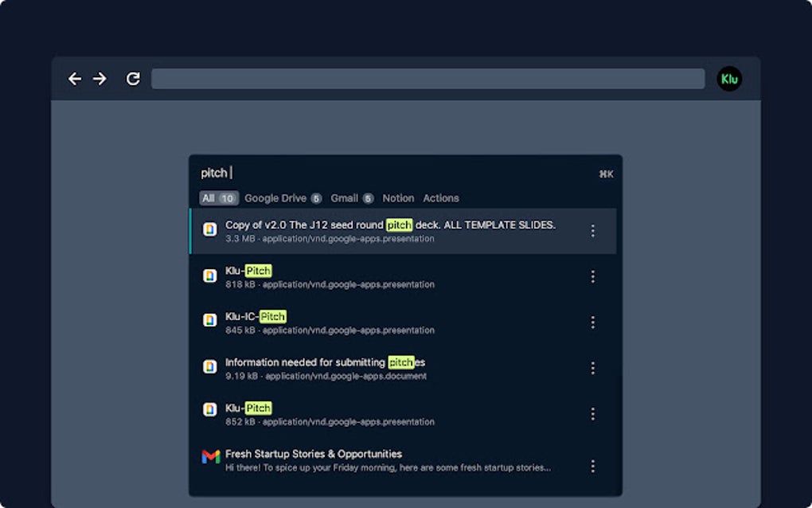Screen dimensions: 812x508
Task: Click the '3.3 MB' file details line
Action: pos(330,239)
